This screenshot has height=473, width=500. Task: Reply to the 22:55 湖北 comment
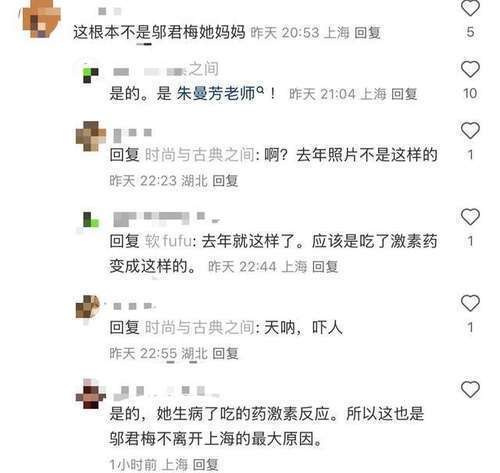point(225,353)
